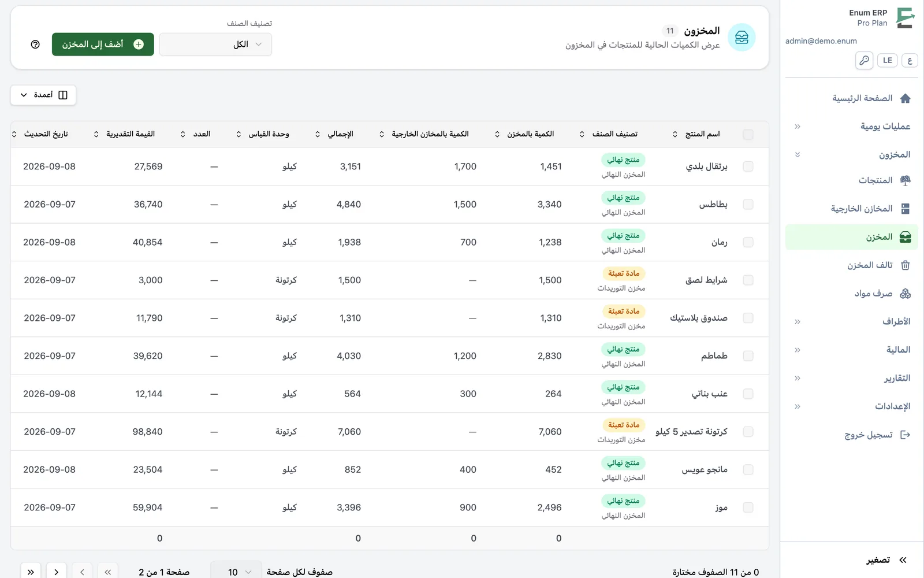
Task: Click the عنب بناتي product name
Action: pos(710,394)
